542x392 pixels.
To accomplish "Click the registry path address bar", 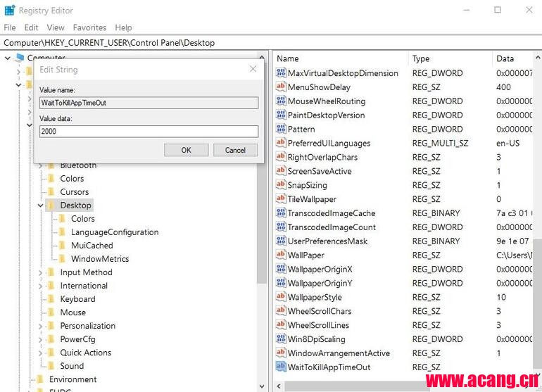I will [x=271, y=43].
